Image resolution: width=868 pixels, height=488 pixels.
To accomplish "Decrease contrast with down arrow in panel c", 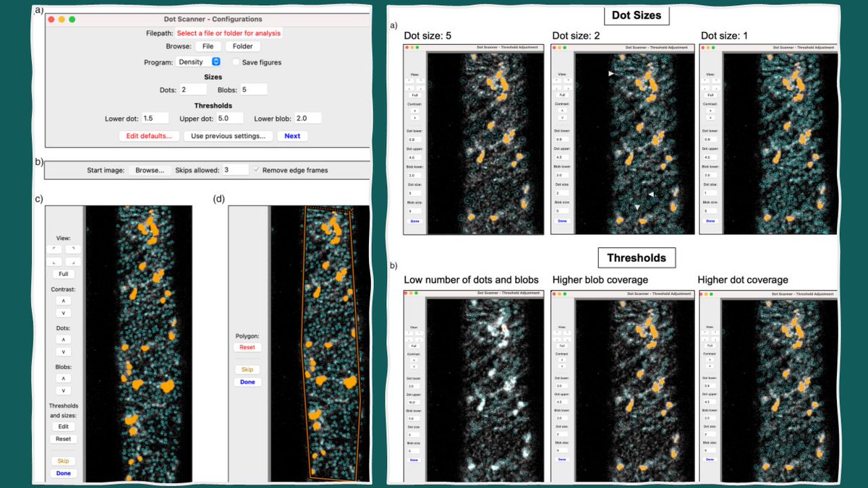I will click(x=65, y=314).
